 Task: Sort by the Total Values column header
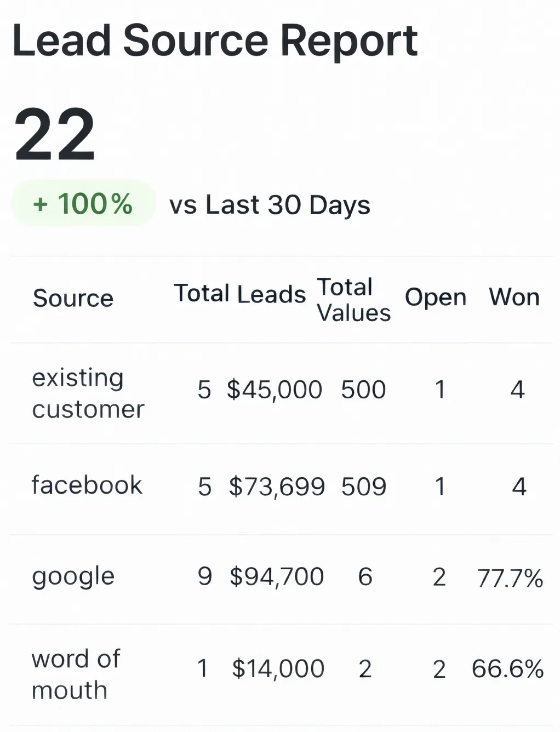coord(353,300)
